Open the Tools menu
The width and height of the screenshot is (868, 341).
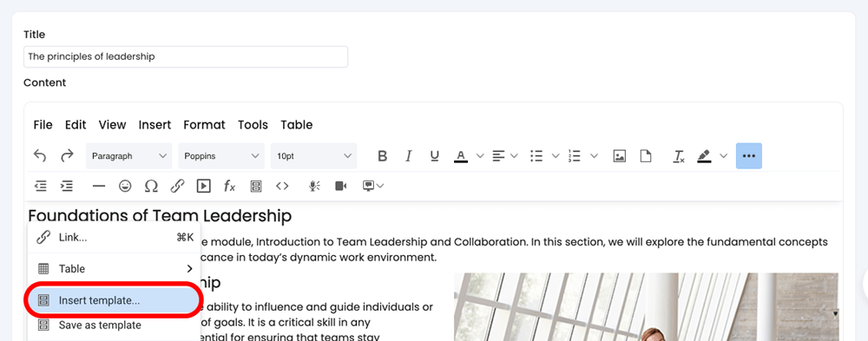click(x=253, y=125)
